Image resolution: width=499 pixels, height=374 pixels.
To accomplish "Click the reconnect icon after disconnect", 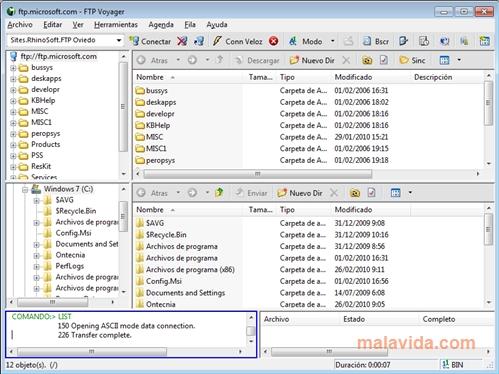I will coord(199,41).
